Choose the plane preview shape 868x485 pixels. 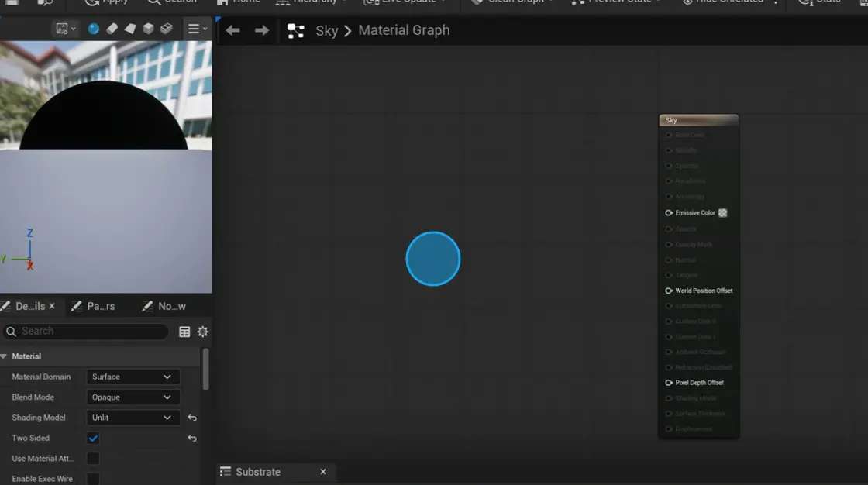pos(129,29)
